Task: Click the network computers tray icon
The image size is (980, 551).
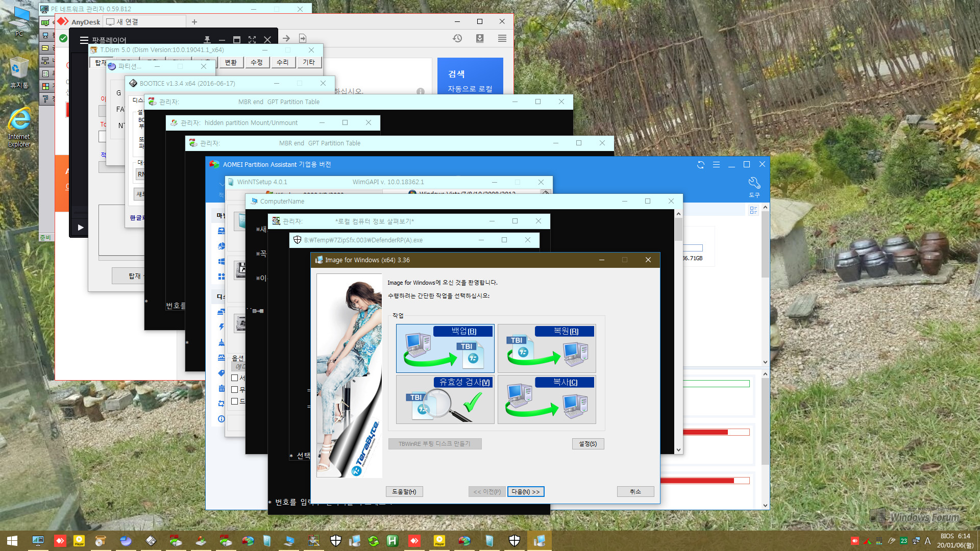Action: point(916,541)
